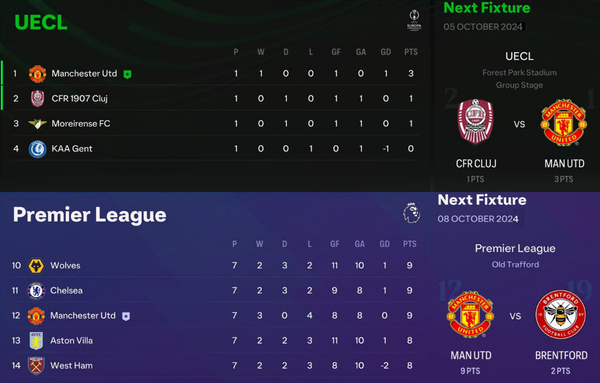Click the Wolves team name in table
600x383 pixels.
pyautogui.click(x=65, y=266)
